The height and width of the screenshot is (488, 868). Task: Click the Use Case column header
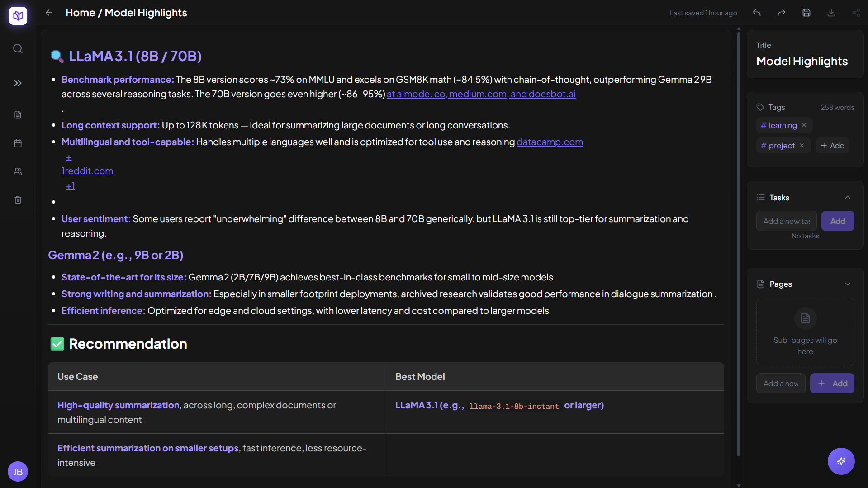[x=77, y=377]
